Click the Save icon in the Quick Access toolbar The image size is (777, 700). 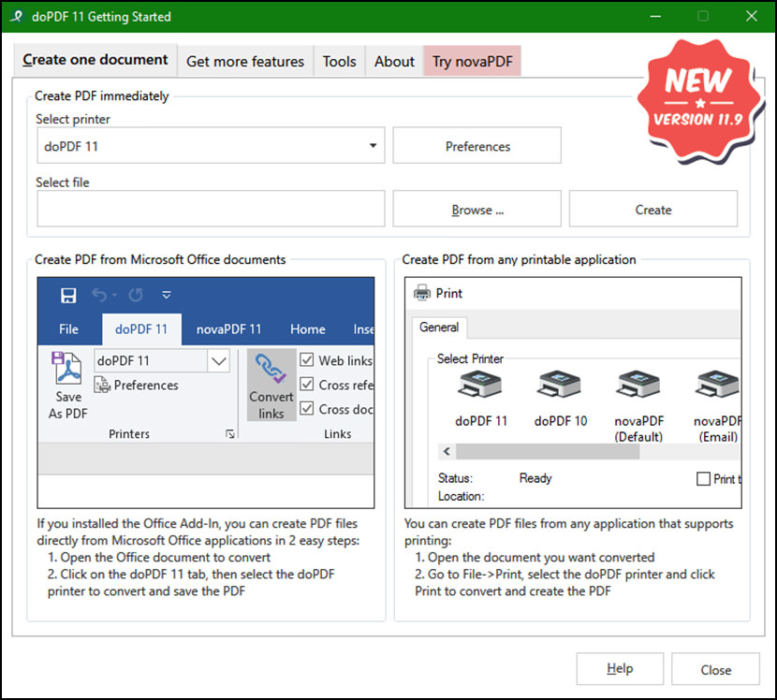[x=68, y=295]
